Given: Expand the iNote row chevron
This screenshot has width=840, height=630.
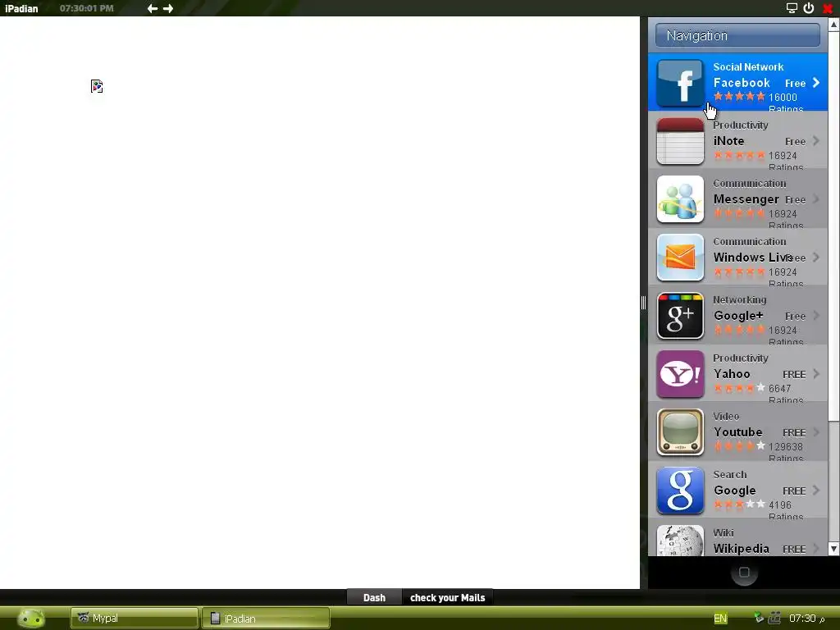Looking at the screenshot, I should click(x=816, y=141).
